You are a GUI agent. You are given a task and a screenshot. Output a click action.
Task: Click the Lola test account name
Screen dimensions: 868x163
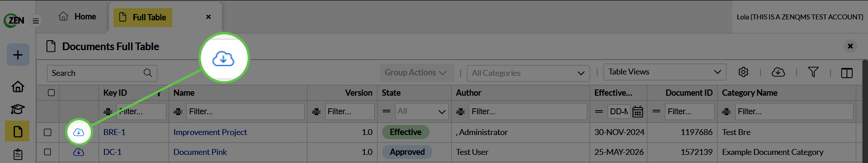click(x=800, y=17)
